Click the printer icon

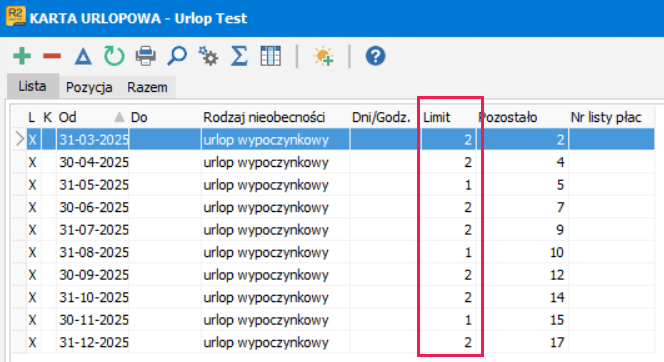146,56
